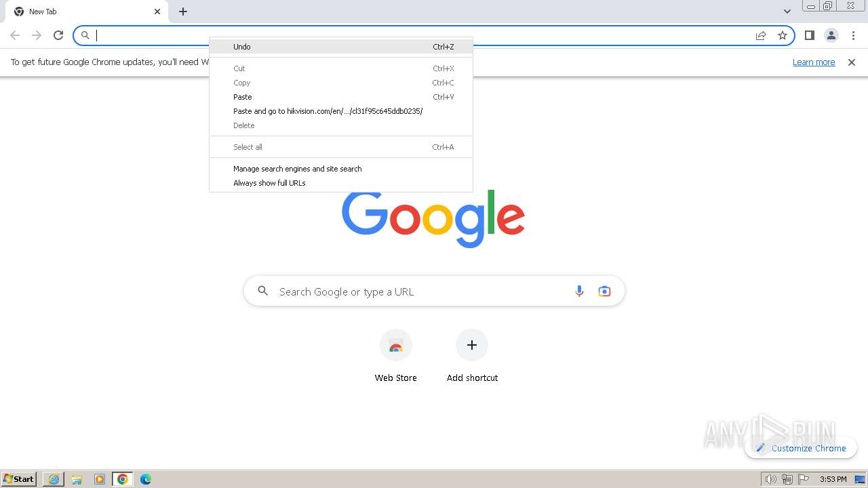This screenshot has width=868, height=488.
Task: Toggle Always show full URLs
Action: click(x=341, y=183)
